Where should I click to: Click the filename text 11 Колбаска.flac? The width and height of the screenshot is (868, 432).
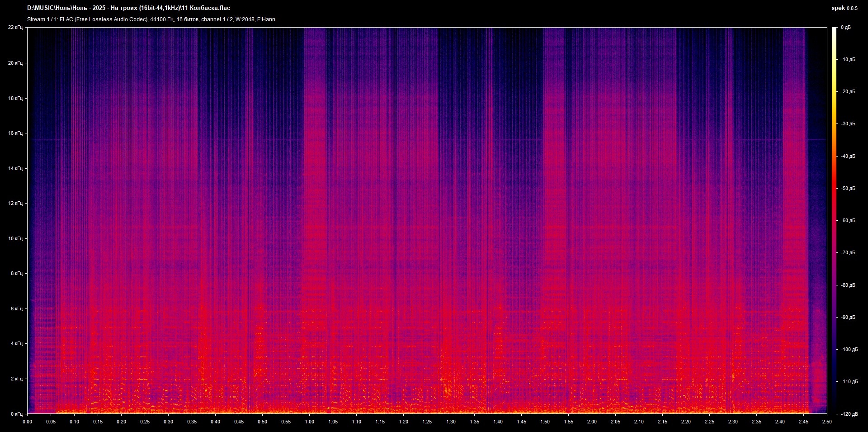pos(206,8)
